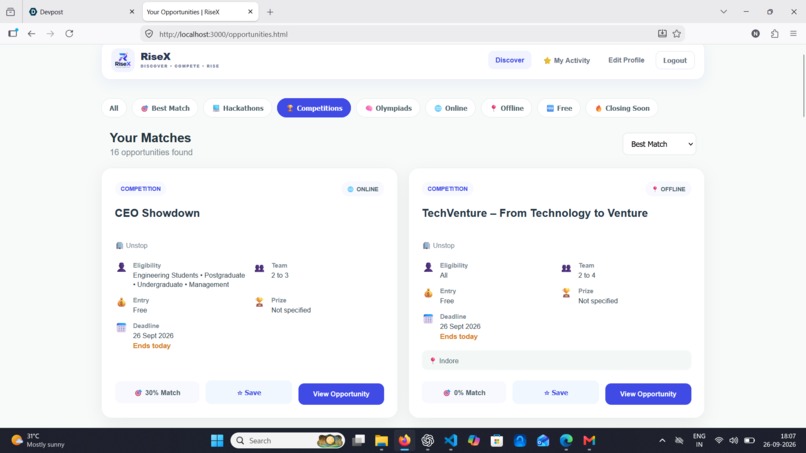Click the ONLINE badge on CEO Showdown
806x453 pixels.
coord(363,189)
